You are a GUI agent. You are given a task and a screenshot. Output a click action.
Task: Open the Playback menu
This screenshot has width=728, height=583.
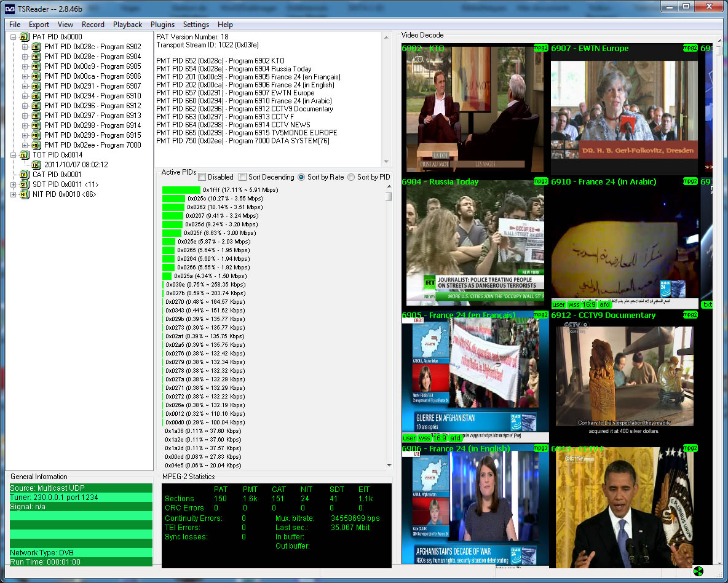point(128,25)
